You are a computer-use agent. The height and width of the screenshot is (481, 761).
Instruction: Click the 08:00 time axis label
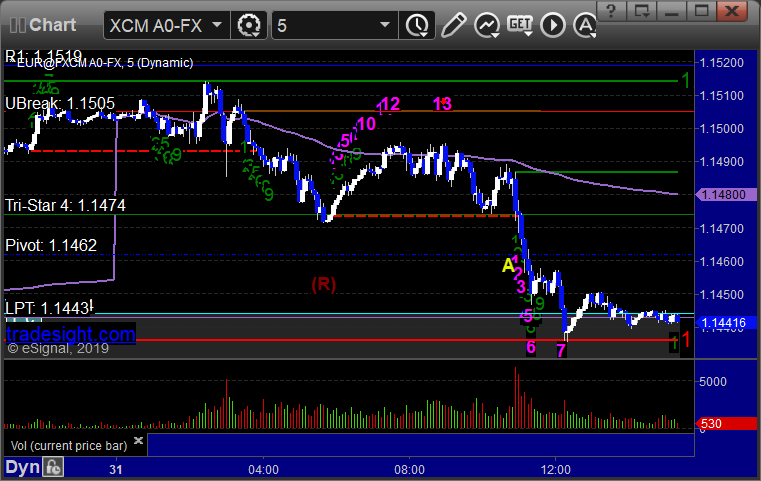tap(409, 470)
